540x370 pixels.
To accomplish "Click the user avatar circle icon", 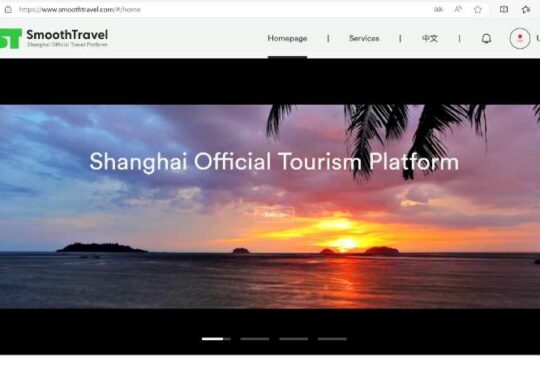I will tap(520, 38).
